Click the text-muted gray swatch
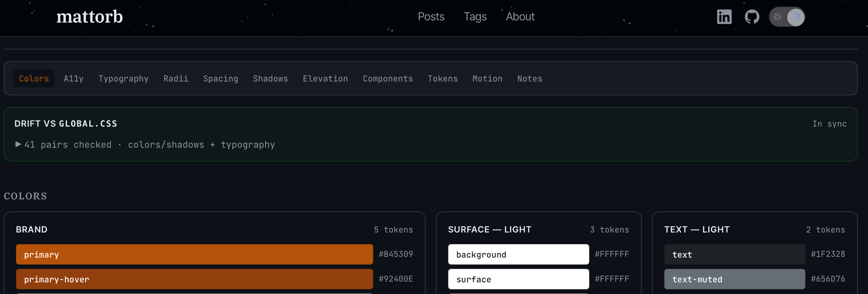868x294 pixels. tap(735, 279)
